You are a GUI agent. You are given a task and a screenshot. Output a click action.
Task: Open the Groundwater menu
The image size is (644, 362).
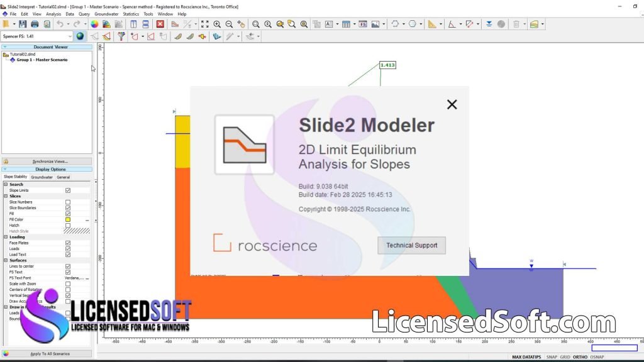tap(106, 14)
